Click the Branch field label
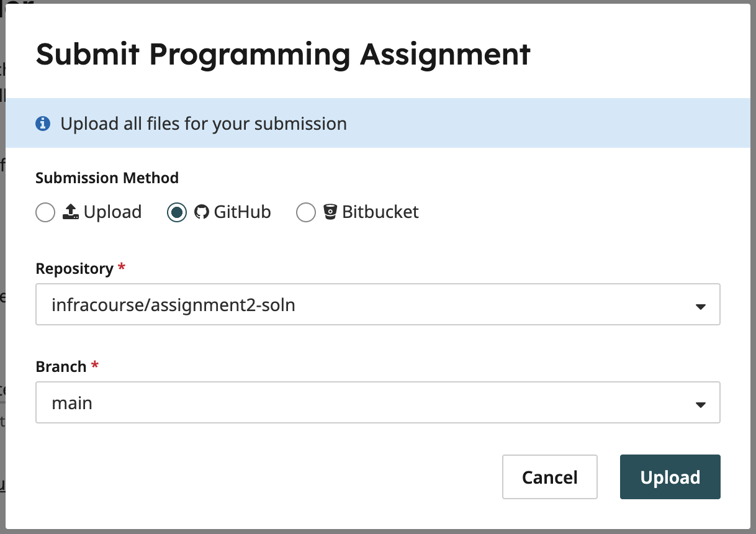This screenshot has height=534, width=756. coord(61,367)
